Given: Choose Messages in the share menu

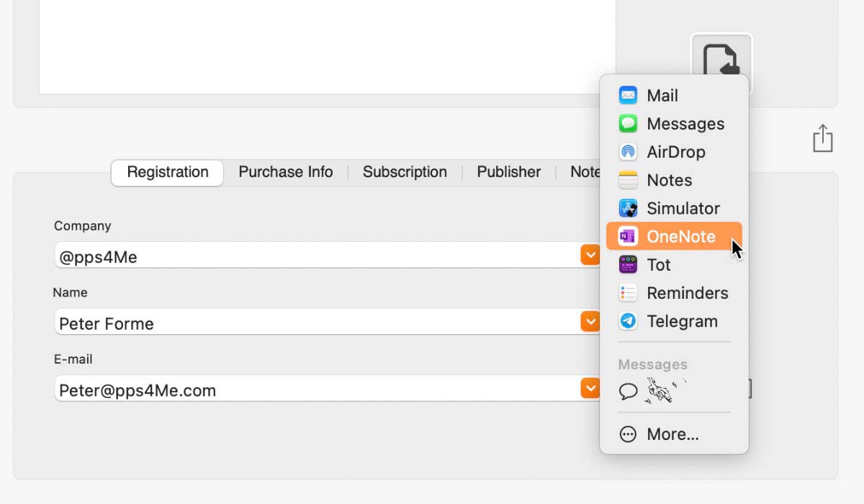Looking at the screenshot, I should click(x=674, y=124).
